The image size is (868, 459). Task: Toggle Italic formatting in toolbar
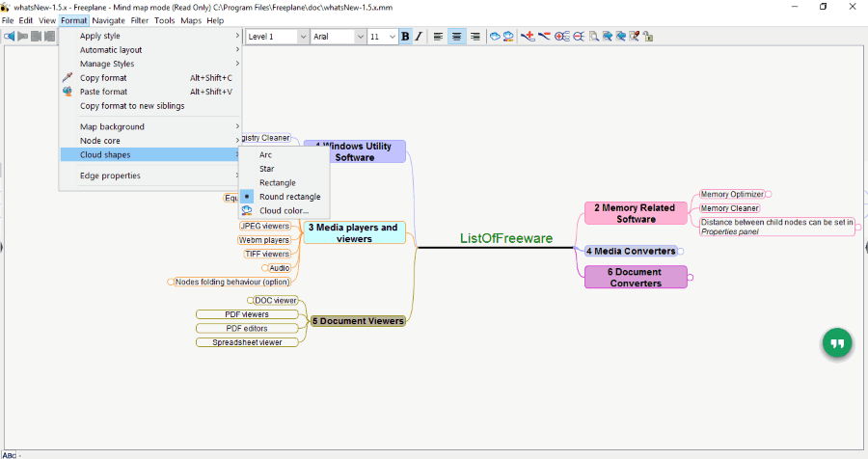click(419, 37)
